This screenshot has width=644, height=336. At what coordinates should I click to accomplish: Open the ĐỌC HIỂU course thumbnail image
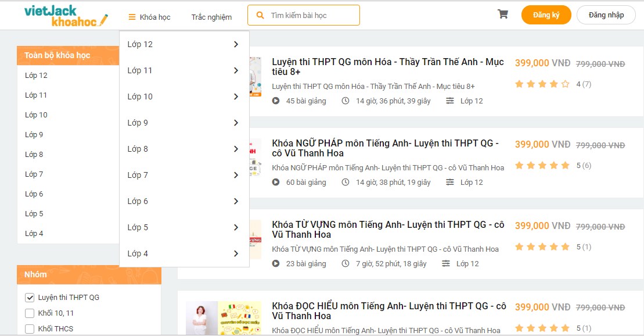pyautogui.click(x=224, y=318)
